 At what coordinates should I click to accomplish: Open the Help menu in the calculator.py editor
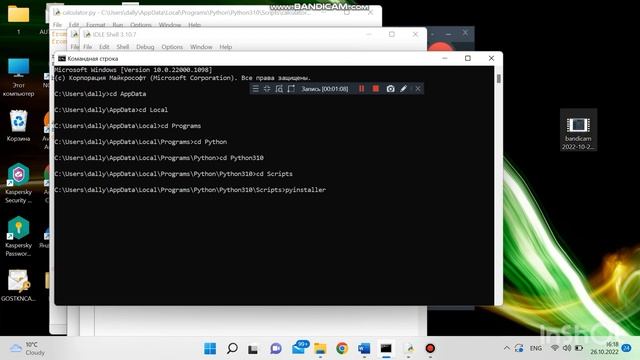(194, 25)
